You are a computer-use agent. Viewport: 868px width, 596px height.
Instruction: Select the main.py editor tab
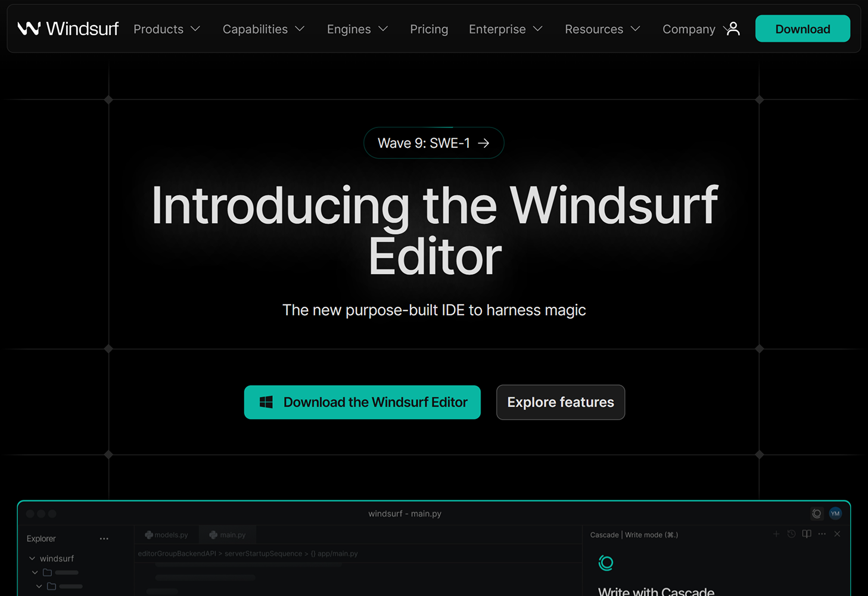click(x=228, y=535)
